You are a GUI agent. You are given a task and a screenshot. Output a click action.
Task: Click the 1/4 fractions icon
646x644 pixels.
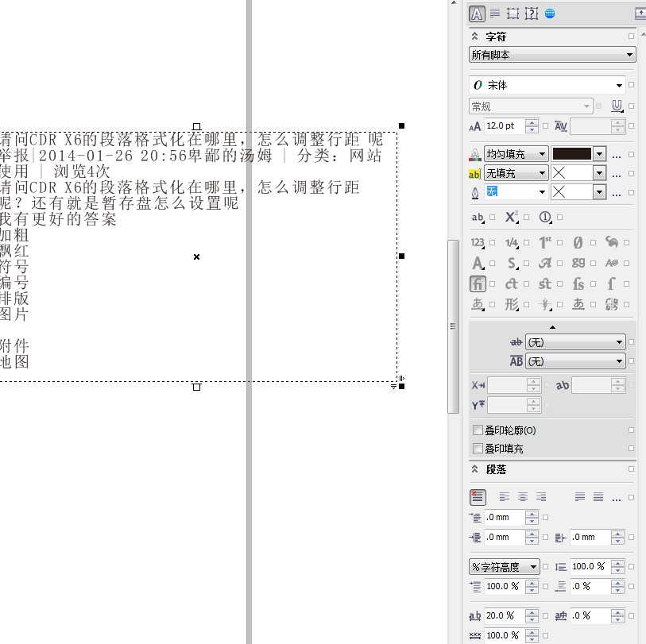(x=512, y=242)
